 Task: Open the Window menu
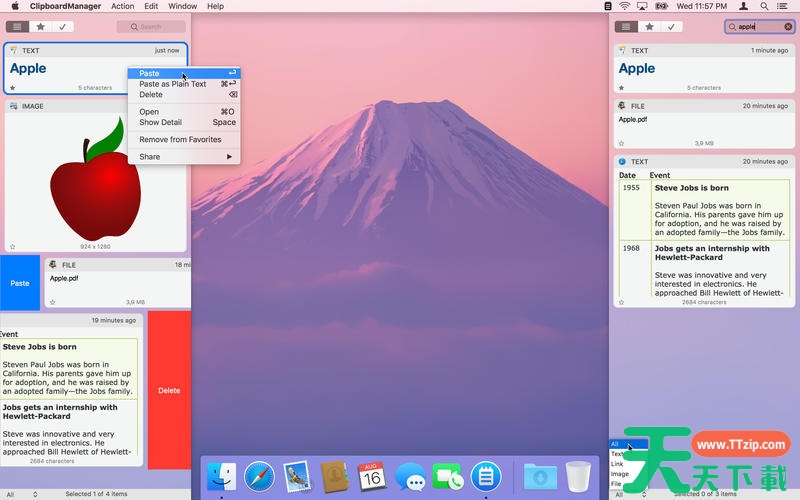pos(183,6)
